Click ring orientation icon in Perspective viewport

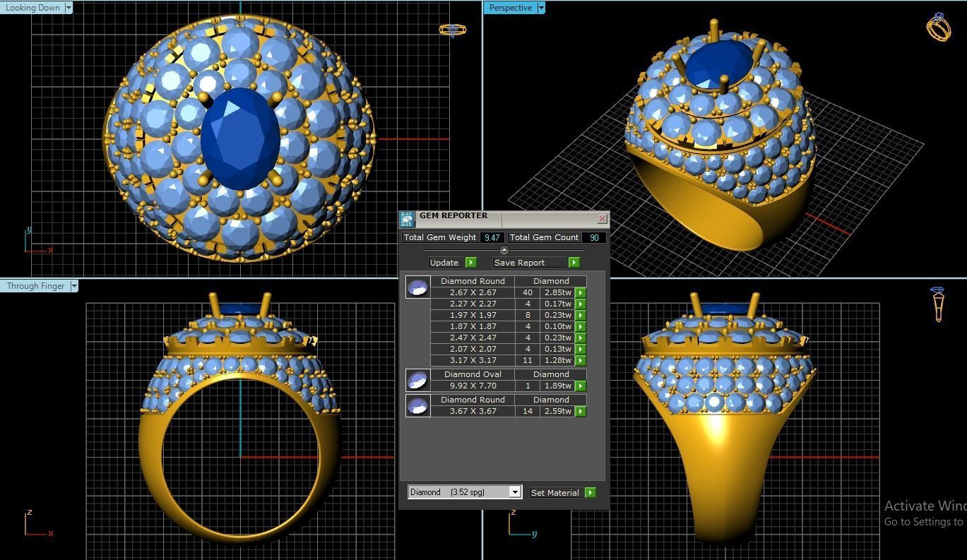[x=939, y=27]
